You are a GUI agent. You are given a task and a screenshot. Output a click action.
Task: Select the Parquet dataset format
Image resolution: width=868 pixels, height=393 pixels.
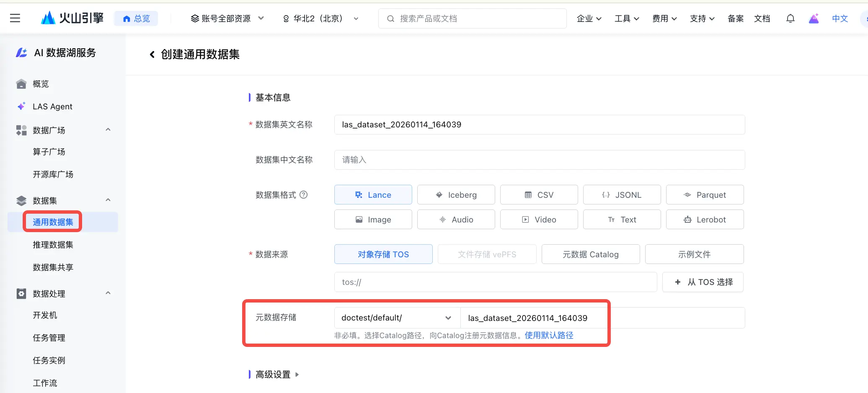(705, 195)
